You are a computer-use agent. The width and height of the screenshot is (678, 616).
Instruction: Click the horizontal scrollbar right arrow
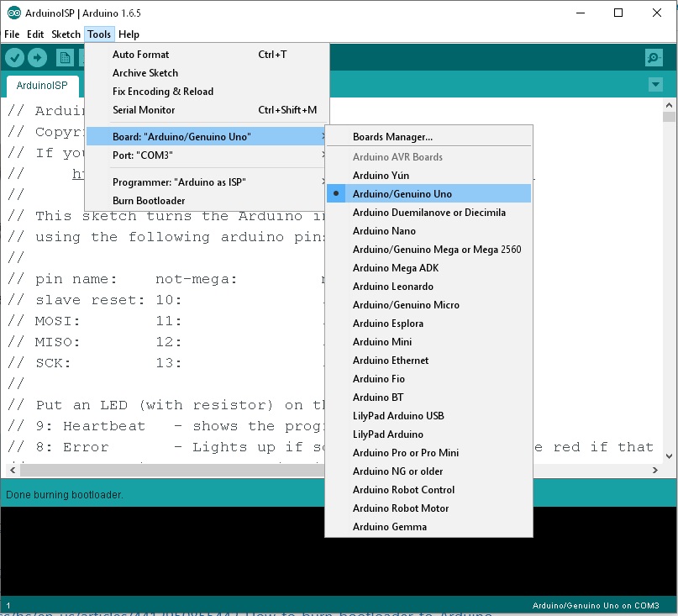point(655,471)
